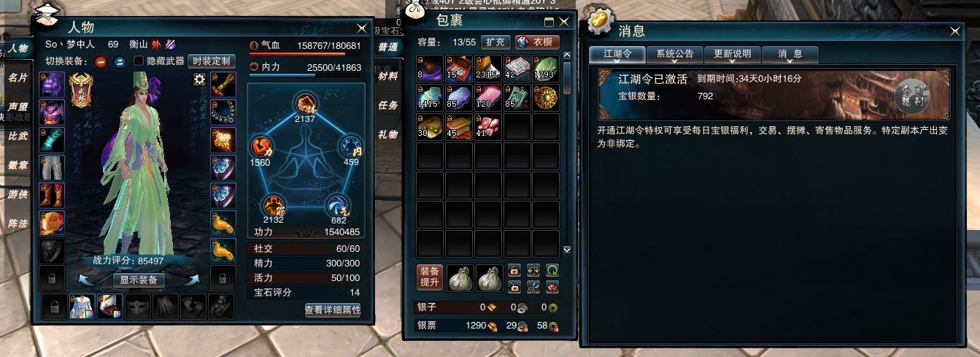
Task: Click the first money pouch slot
Action: (x=460, y=278)
